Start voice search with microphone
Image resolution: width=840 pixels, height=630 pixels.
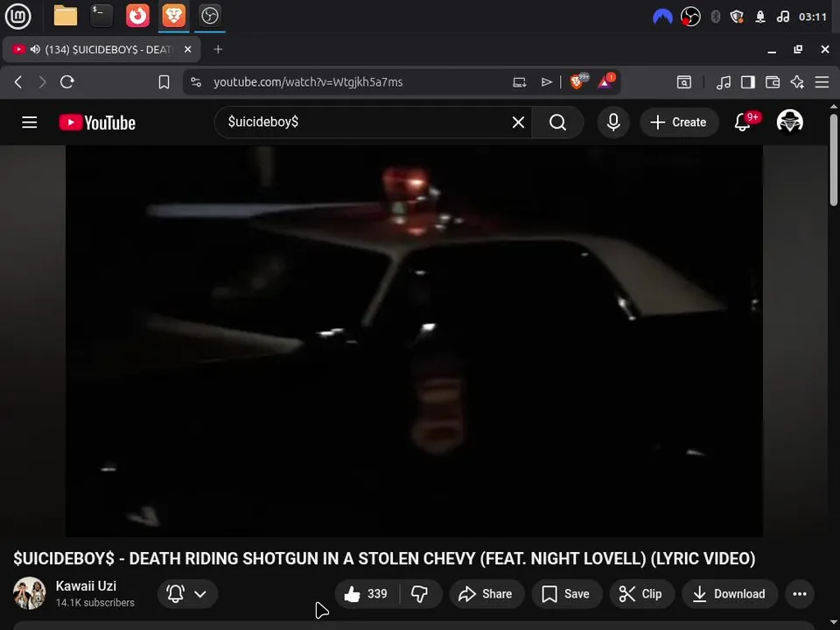pos(613,122)
